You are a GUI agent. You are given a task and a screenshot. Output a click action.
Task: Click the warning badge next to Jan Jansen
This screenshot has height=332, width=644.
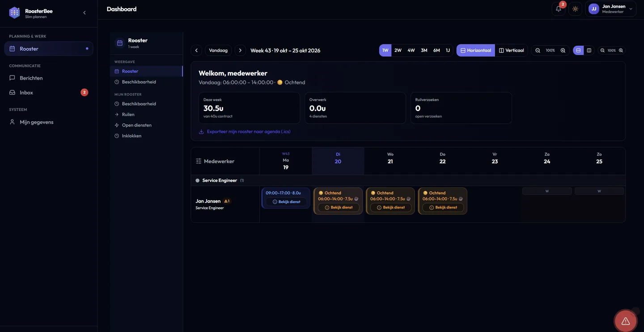tap(227, 201)
